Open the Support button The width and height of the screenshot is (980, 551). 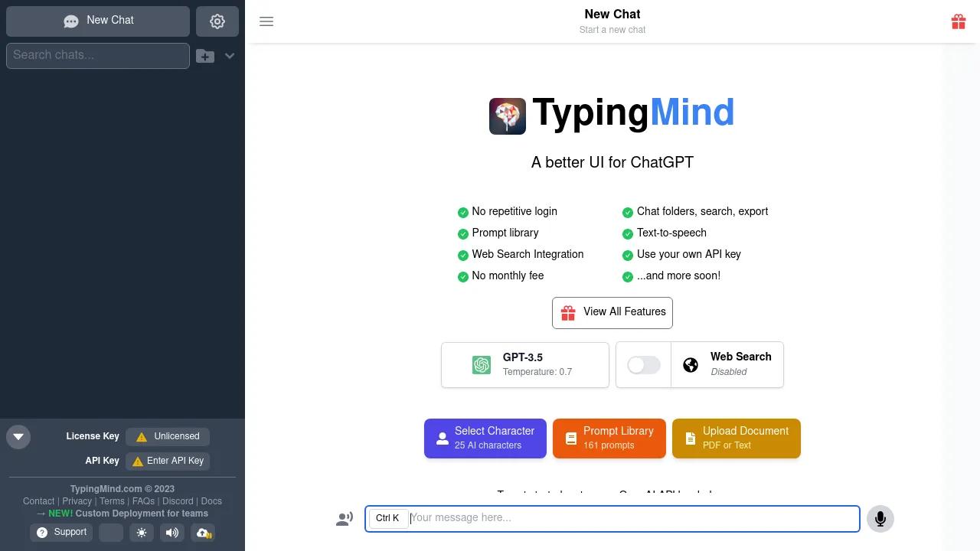[x=61, y=533]
